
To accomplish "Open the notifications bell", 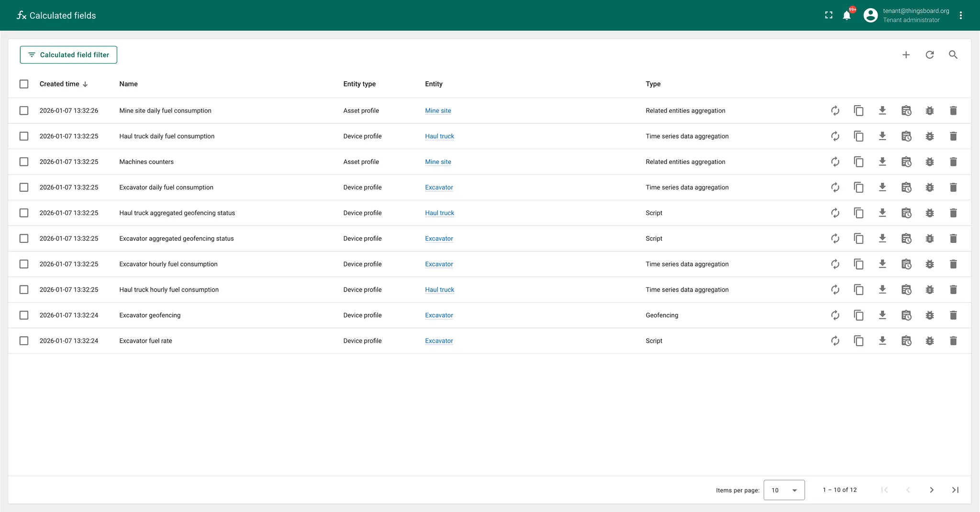I will click(x=846, y=15).
